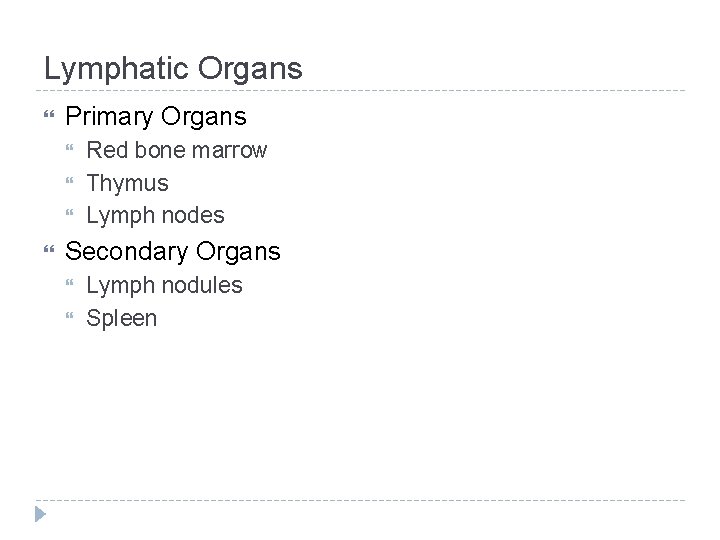This screenshot has width=720, height=540.
Task: Click the empty slide area below Spleen
Action: click(x=360, y=410)
